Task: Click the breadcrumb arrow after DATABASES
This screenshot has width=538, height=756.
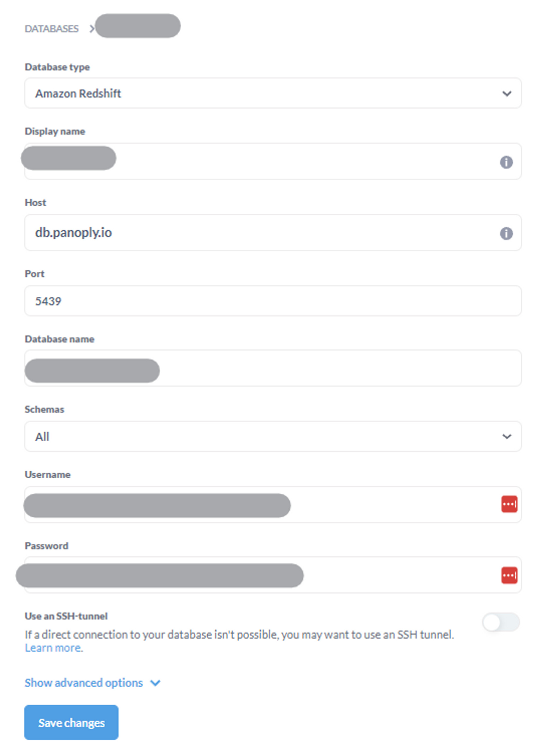Action: click(x=92, y=29)
